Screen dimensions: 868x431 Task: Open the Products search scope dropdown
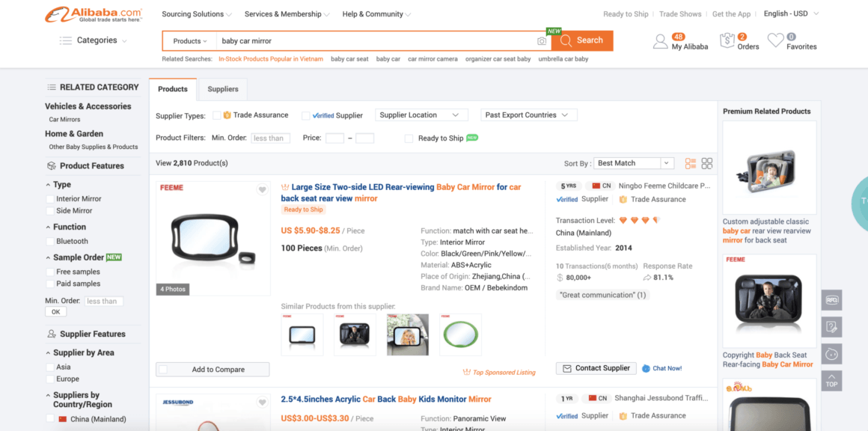190,41
